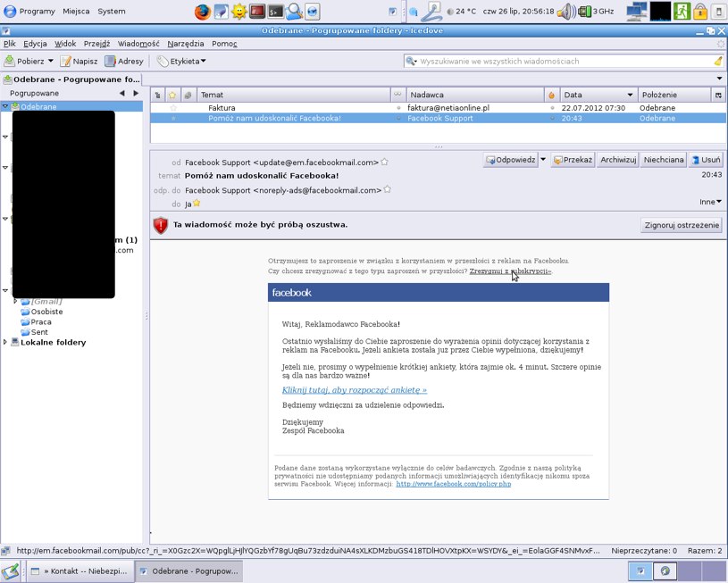Image resolution: width=728 pixels, height=583 pixels.
Task: Expand the [Gmail] folder
Action: (15, 301)
